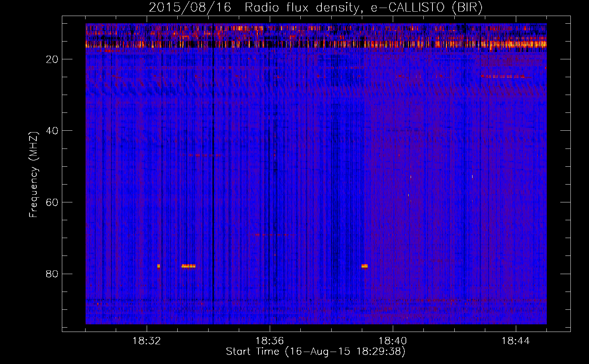Click the 'Start Time (16-Aug-15 18:29:38)' label
Screen dimensions: 589x364
click(316, 352)
